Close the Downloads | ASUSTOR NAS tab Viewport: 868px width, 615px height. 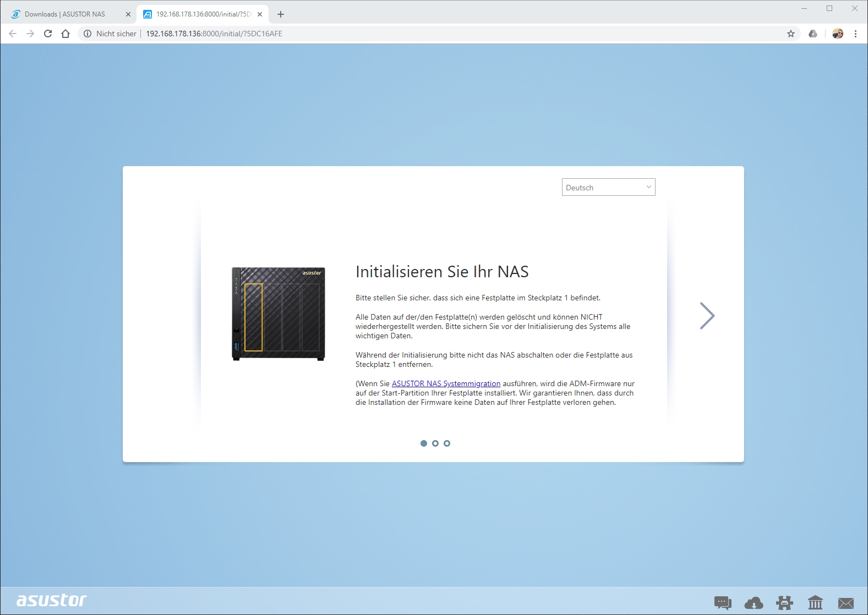tap(128, 14)
